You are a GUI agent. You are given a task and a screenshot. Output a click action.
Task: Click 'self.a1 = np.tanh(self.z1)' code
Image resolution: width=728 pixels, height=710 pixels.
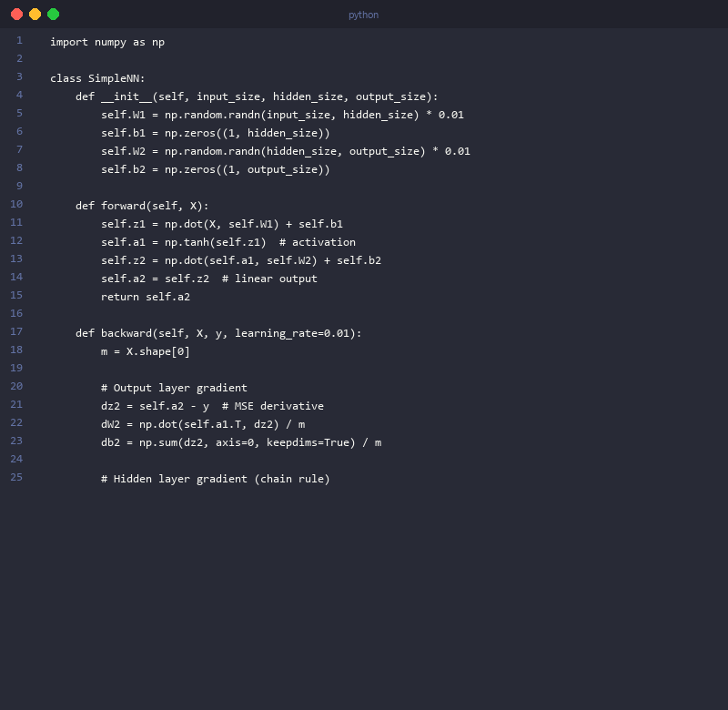[184, 242]
